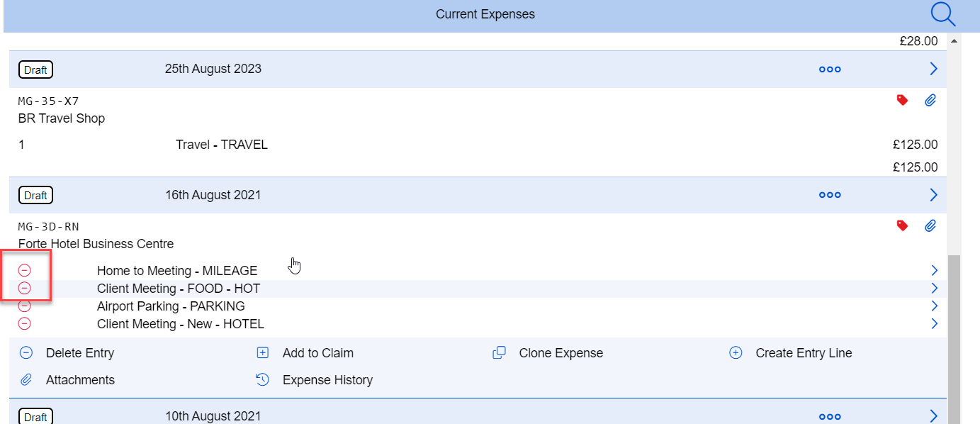Click the Home to Meeting - MILEAGE text

(177, 271)
